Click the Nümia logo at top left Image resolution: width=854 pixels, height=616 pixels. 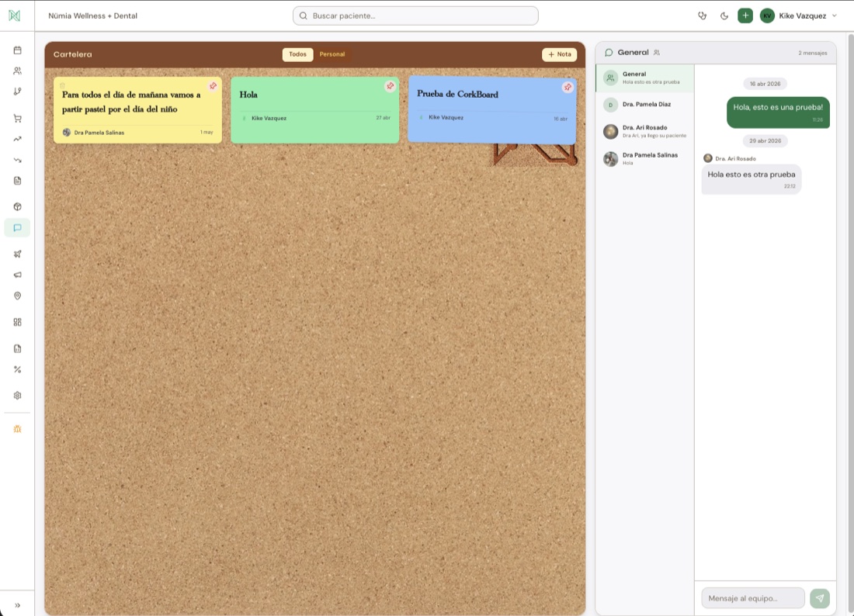pos(15,16)
